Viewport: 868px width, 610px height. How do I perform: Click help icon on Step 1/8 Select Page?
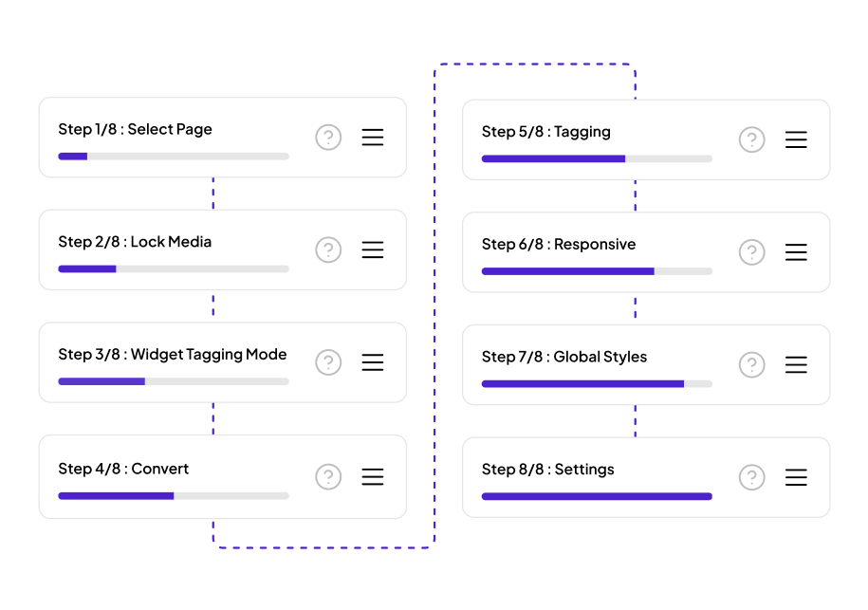point(328,138)
